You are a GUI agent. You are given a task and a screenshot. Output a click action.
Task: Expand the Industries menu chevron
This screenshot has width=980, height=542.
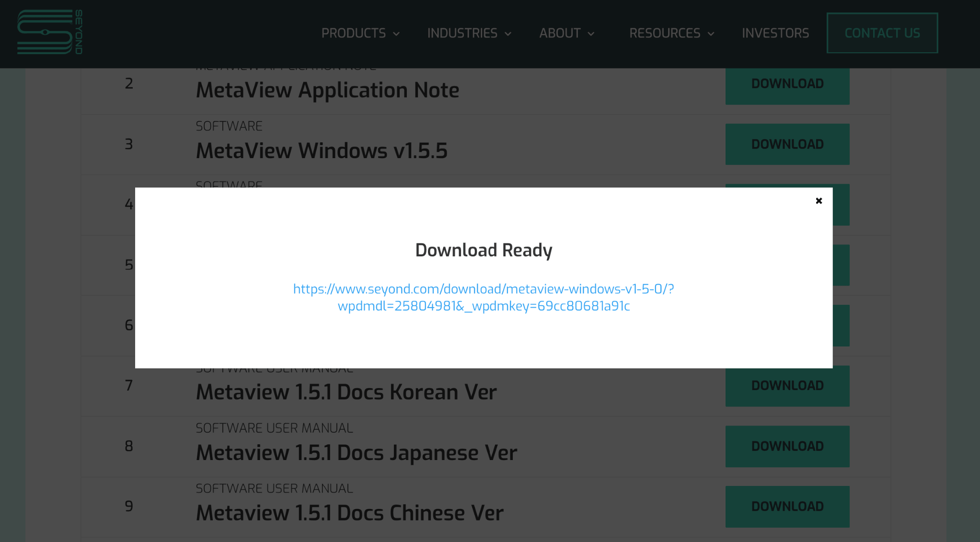508,34
